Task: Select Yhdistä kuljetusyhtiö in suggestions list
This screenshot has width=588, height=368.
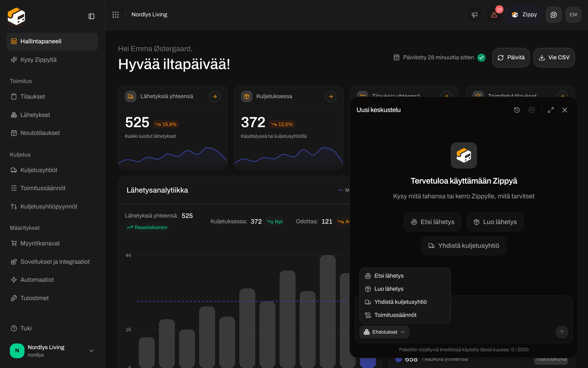Action: [x=405, y=302]
